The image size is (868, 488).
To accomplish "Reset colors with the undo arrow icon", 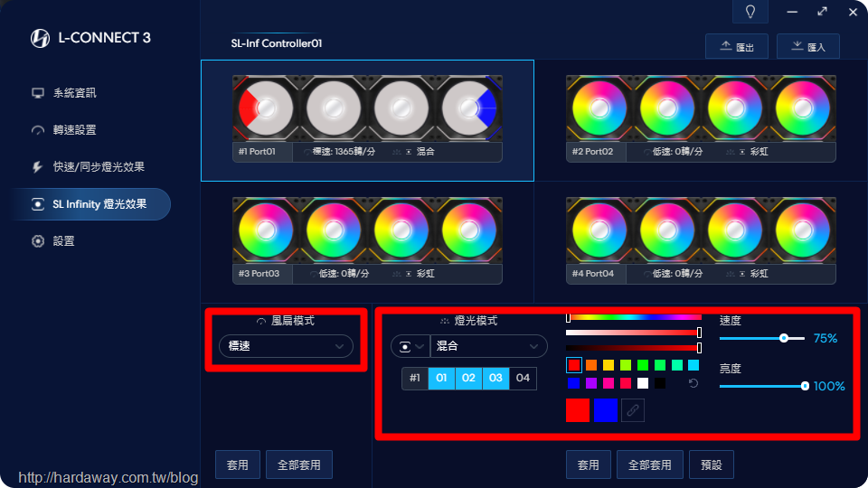I will click(x=693, y=383).
